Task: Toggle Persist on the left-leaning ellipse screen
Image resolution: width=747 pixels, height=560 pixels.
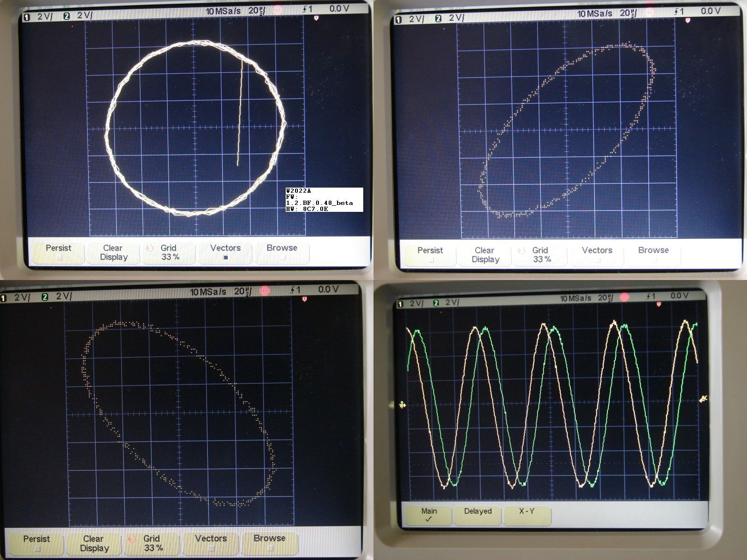Action: pyautogui.click(x=36, y=544)
